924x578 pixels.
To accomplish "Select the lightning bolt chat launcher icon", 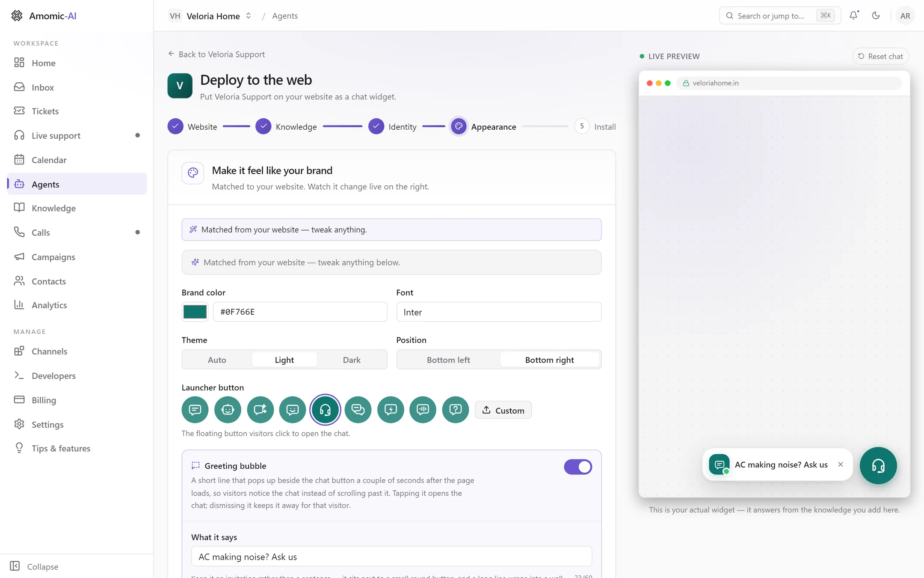I will click(391, 410).
